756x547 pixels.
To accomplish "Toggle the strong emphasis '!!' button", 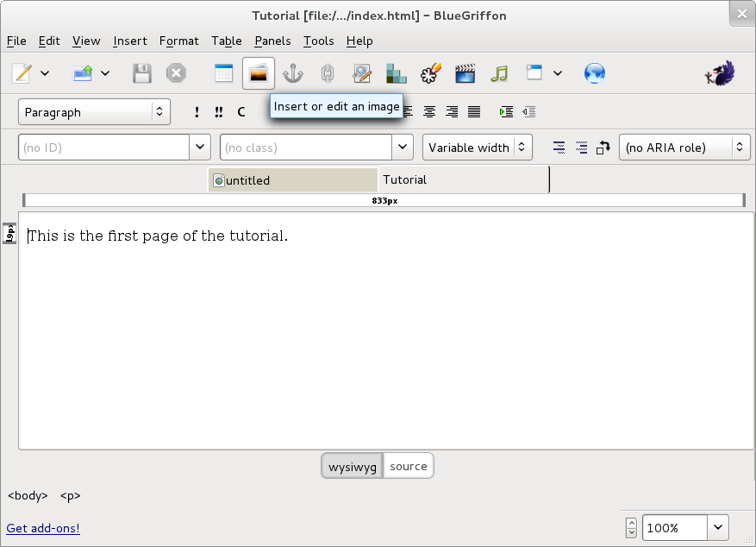I will pos(219,112).
